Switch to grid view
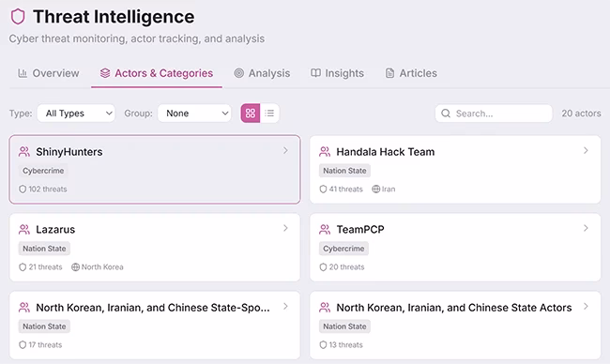Image resolution: width=610 pixels, height=364 pixels. [251, 114]
